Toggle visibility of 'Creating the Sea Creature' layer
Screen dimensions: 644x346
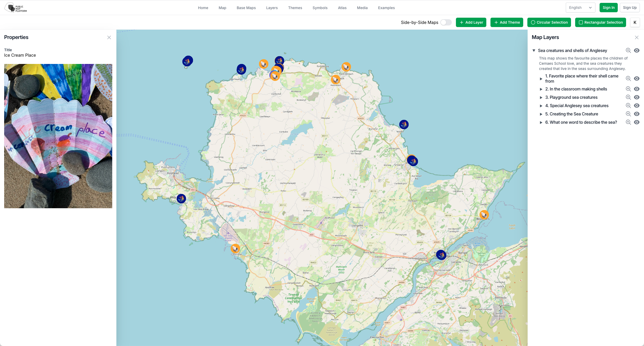pyautogui.click(x=637, y=114)
